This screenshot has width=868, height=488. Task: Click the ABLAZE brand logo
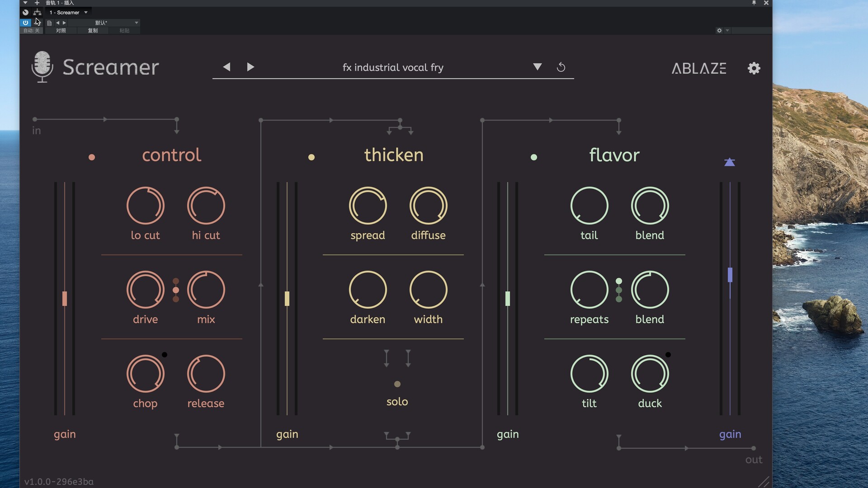pos(699,68)
